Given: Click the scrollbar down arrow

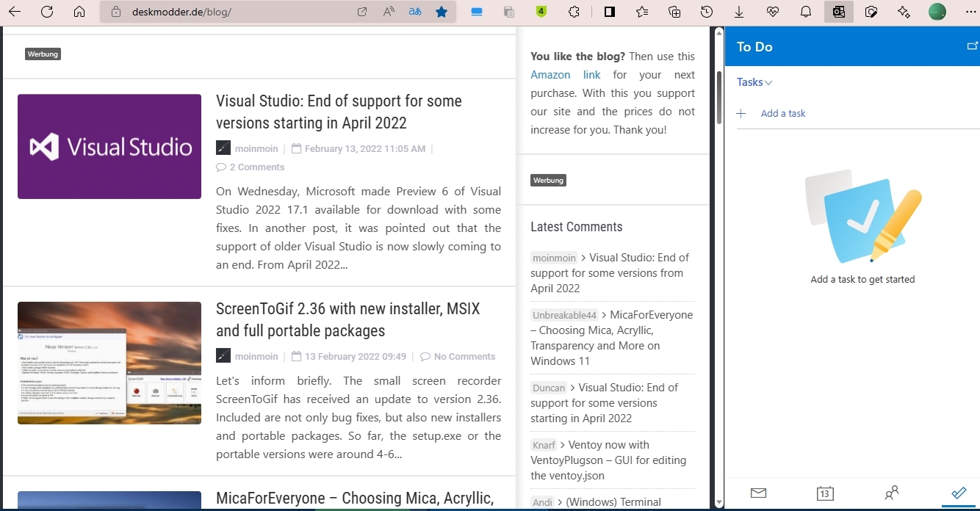Looking at the screenshot, I should click(718, 504).
